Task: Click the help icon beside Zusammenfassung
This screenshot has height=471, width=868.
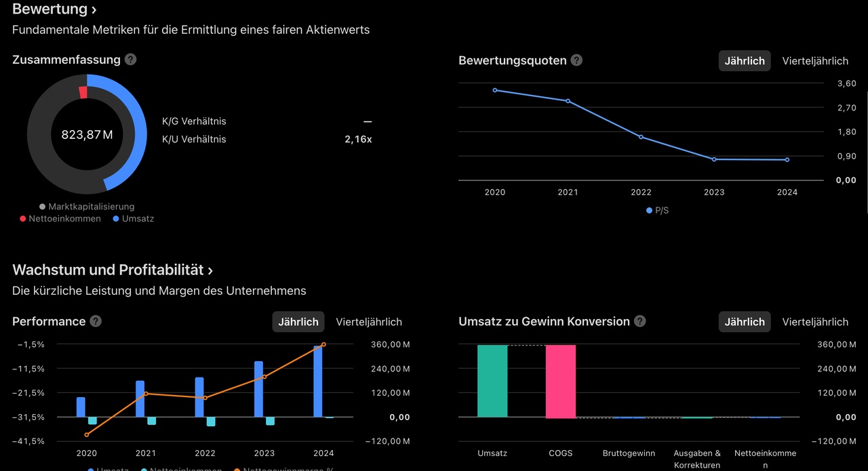Action: (x=131, y=60)
